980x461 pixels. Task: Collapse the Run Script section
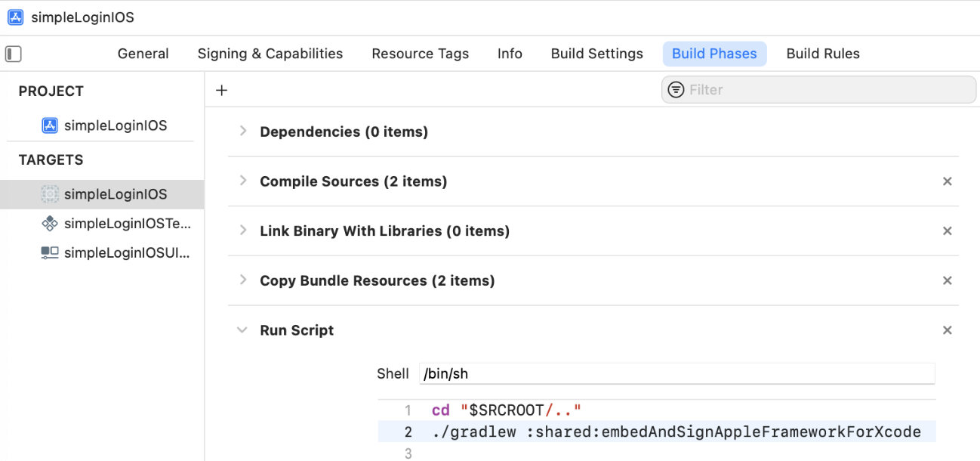pyautogui.click(x=242, y=330)
